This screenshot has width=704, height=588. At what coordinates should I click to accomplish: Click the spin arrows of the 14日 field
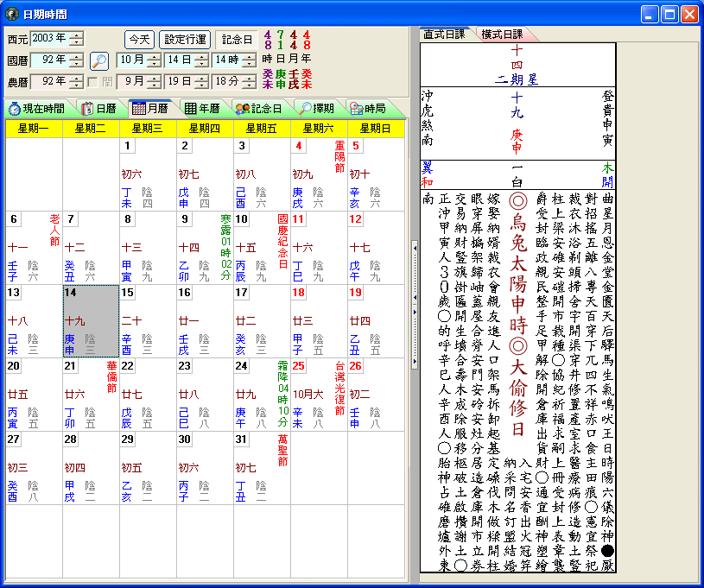pos(202,60)
